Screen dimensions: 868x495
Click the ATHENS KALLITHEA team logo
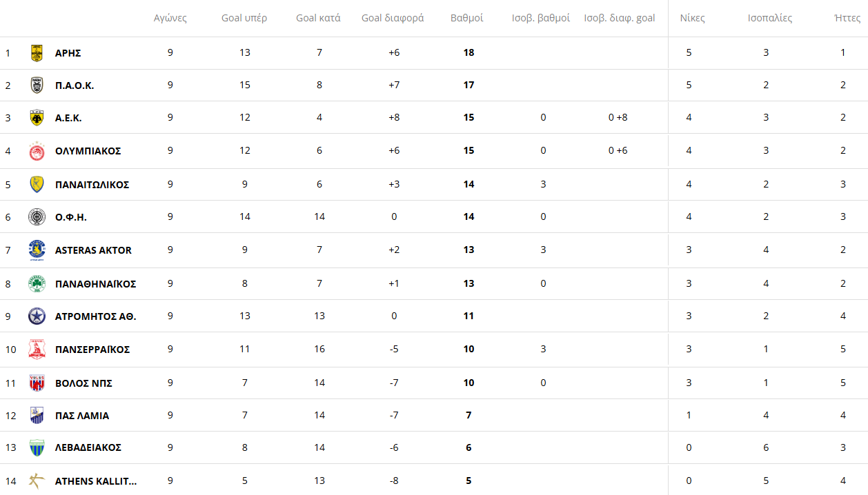[x=37, y=481]
